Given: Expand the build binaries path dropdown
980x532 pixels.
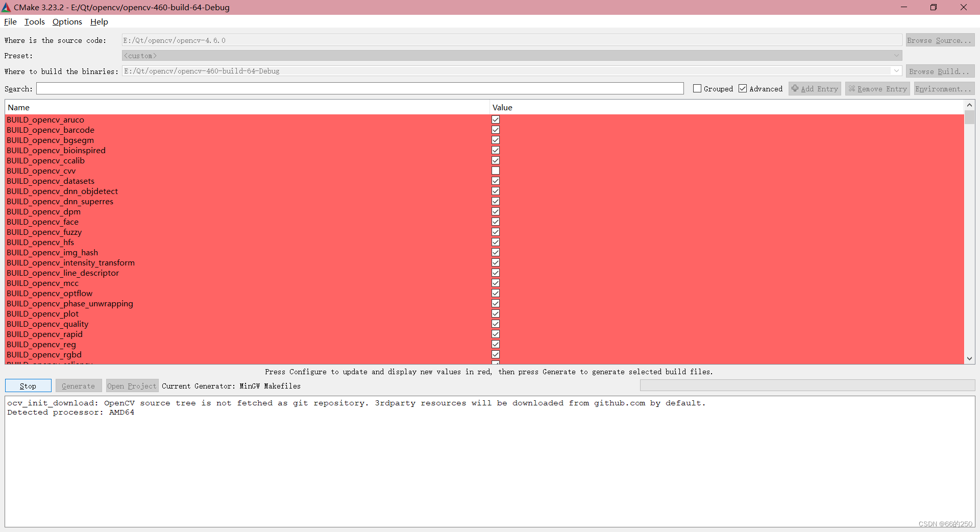Looking at the screenshot, I should click(x=896, y=71).
